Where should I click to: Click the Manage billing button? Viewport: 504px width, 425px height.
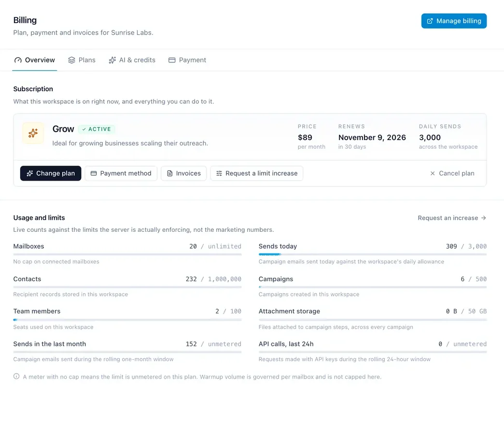pyautogui.click(x=454, y=21)
